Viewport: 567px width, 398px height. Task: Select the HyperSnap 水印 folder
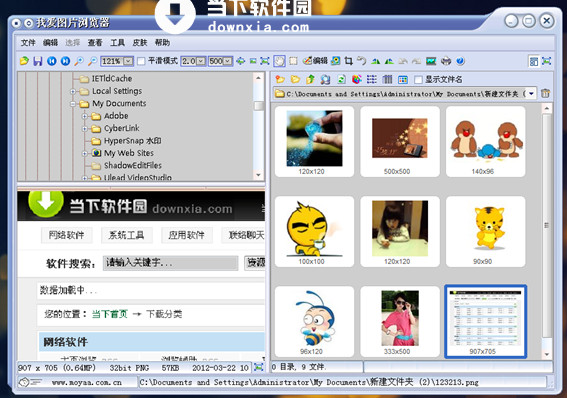(x=132, y=141)
